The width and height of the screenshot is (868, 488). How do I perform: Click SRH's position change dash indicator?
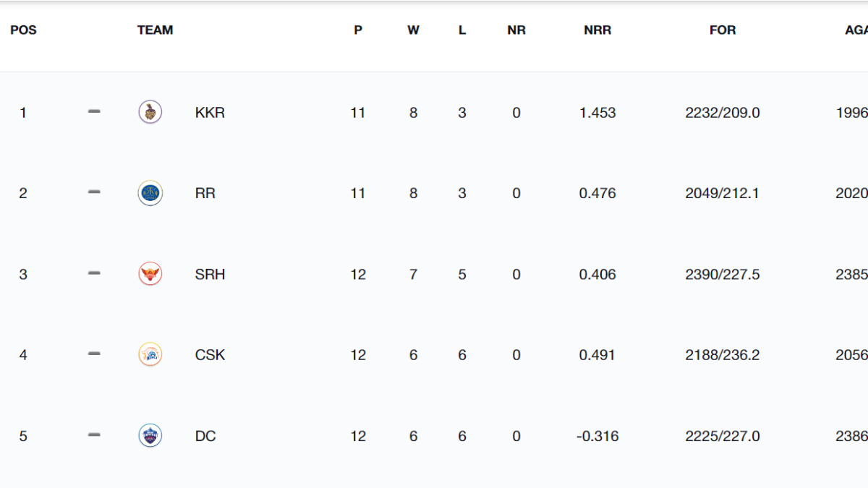click(x=94, y=274)
